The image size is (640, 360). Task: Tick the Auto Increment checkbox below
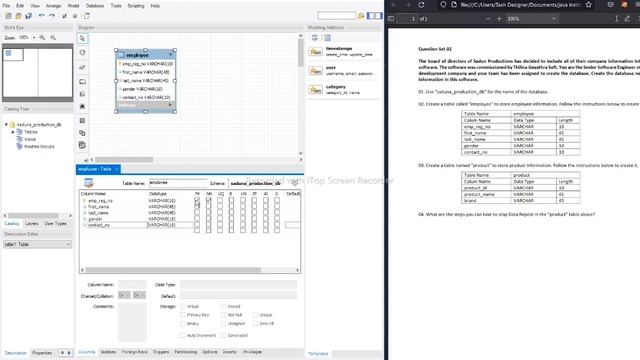click(182, 335)
